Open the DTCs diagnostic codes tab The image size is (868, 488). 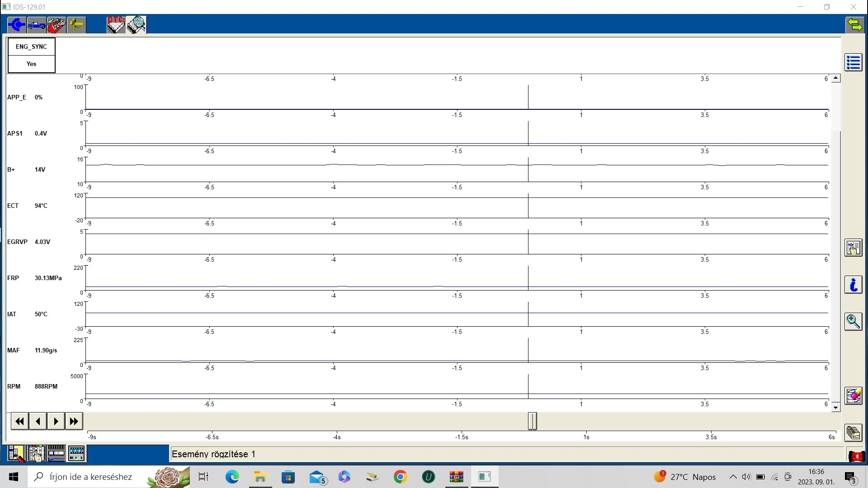[x=116, y=24]
